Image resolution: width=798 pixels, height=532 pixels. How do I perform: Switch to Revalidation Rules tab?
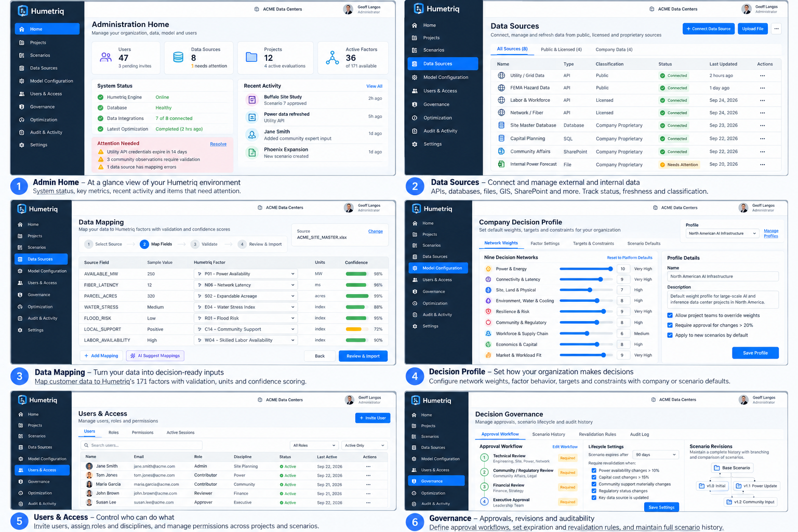597,434
